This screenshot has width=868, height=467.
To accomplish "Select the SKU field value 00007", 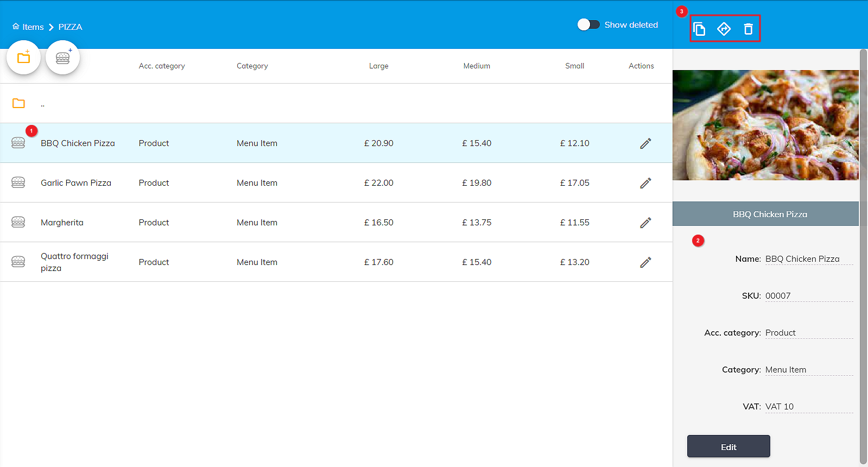I will coord(778,296).
